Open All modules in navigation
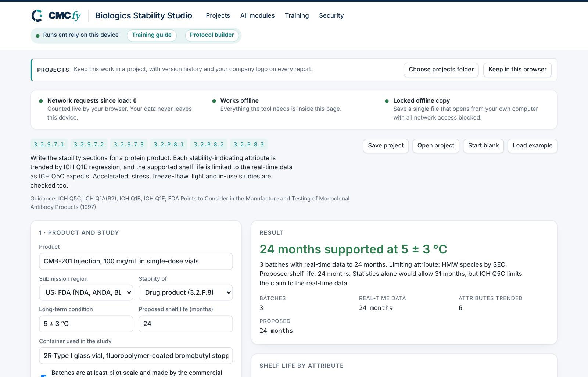Image resolution: width=588 pixels, height=377 pixels. pyautogui.click(x=257, y=15)
